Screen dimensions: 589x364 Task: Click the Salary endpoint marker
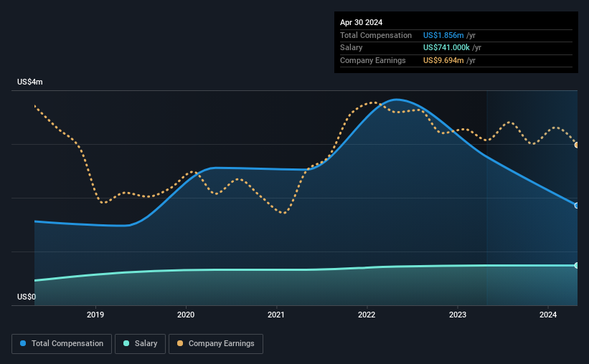coord(576,265)
